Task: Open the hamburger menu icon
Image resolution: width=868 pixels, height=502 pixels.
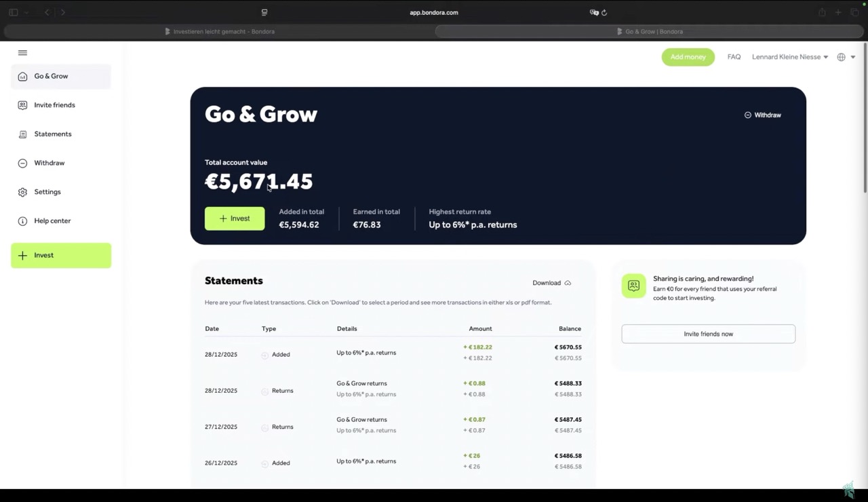Action: pos(22,52)
